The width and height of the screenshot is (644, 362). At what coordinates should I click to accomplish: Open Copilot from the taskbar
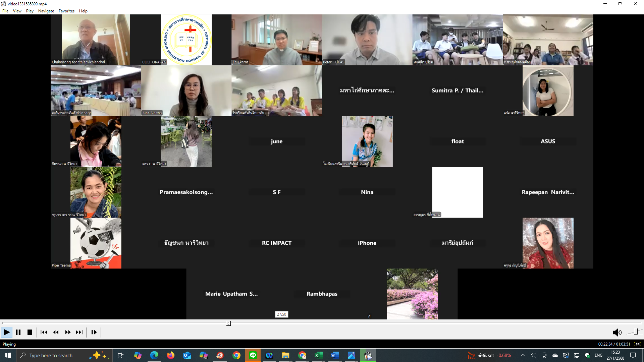138,355
